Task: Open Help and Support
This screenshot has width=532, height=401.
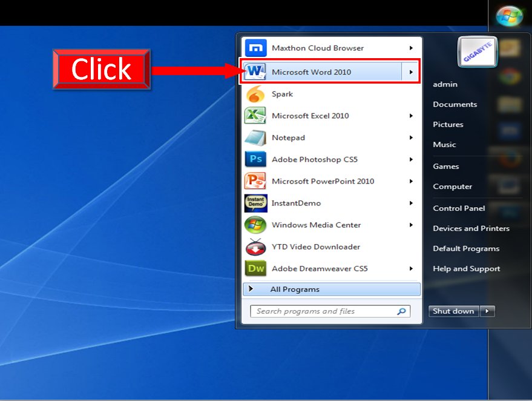Action: coord(466,268)
